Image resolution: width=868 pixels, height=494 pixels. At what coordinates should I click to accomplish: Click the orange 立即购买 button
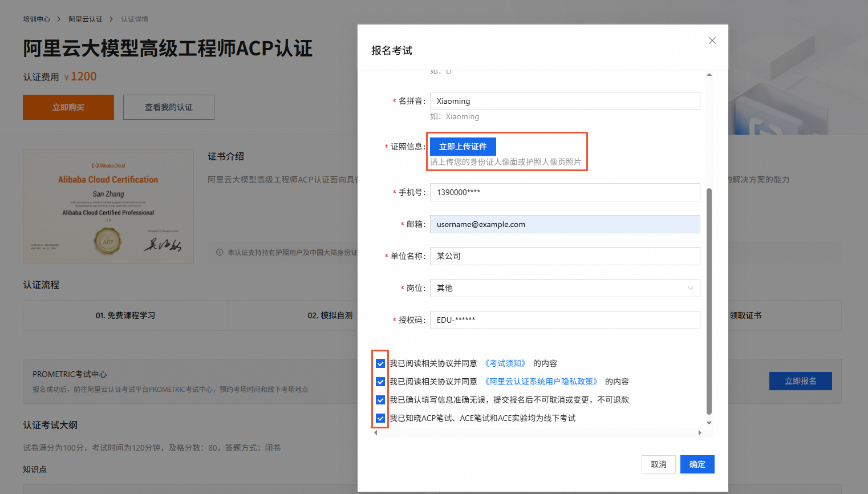pyautogui.click(x=68, y=107)
